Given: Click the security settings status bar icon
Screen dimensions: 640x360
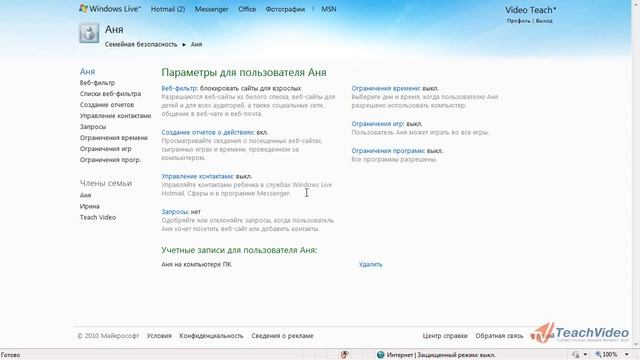Looking at the screenshot, I should coord(576,355).
